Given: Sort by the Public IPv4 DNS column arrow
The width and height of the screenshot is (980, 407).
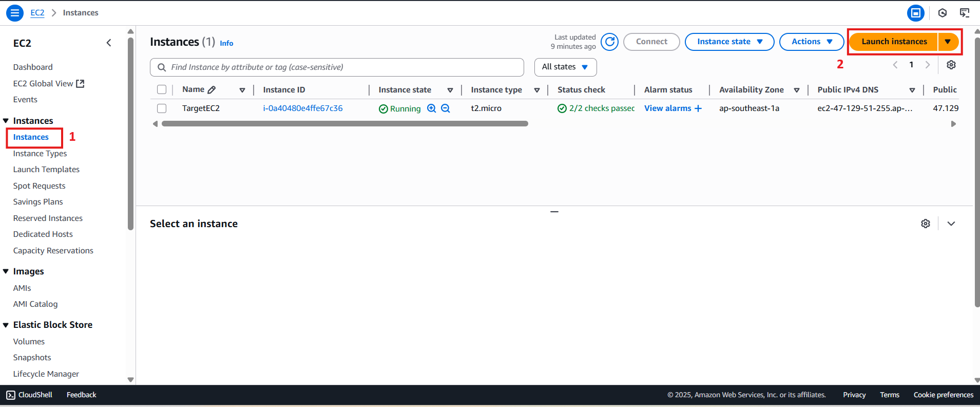Looking at the screenshot, I should click(x=912, y=90).
